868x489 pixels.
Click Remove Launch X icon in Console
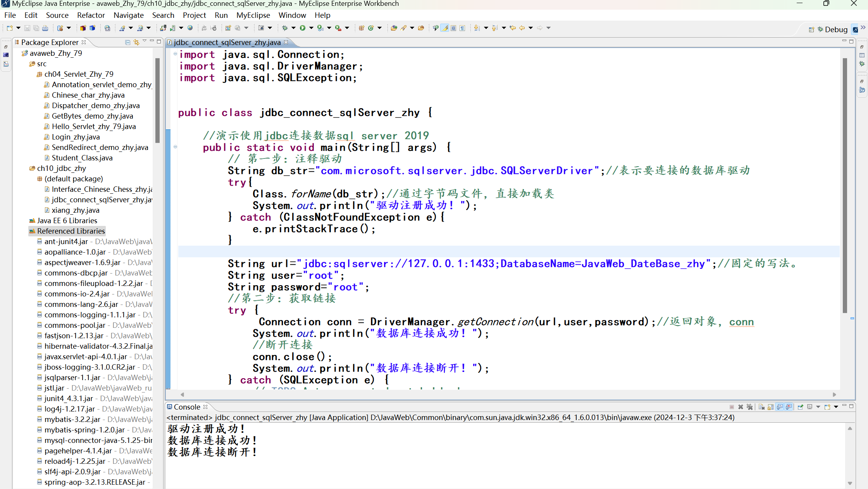click(x=741, y=407)
